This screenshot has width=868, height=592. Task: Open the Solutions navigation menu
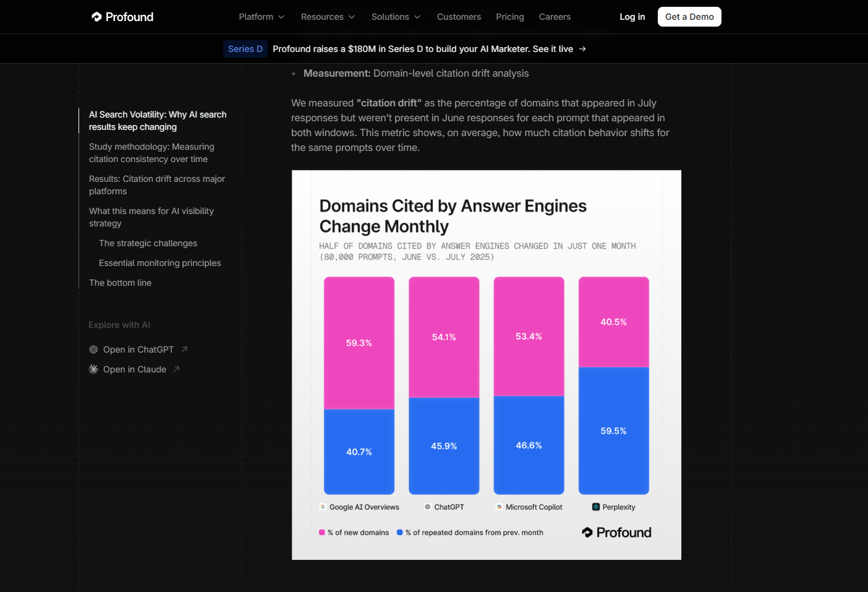point(396,17)
